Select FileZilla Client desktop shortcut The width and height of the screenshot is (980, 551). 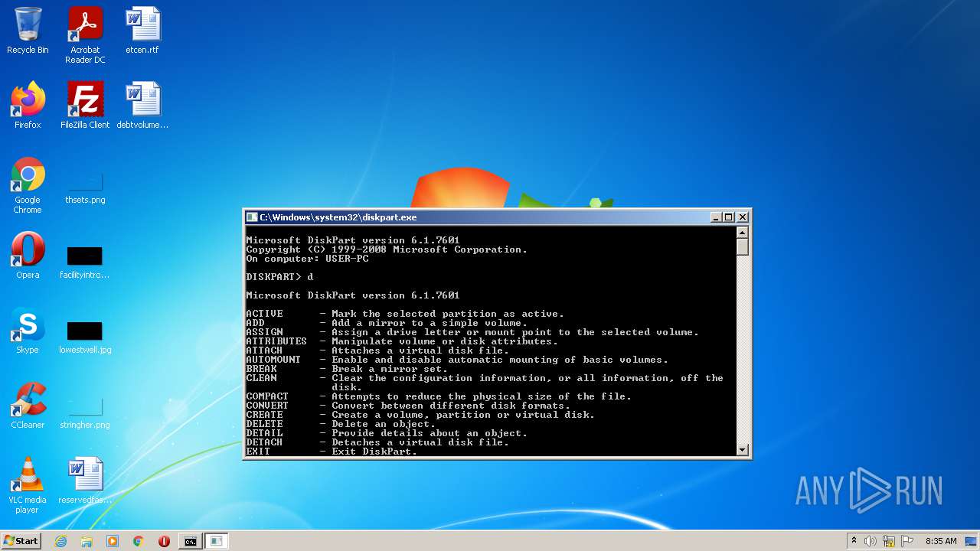(85, 106)
